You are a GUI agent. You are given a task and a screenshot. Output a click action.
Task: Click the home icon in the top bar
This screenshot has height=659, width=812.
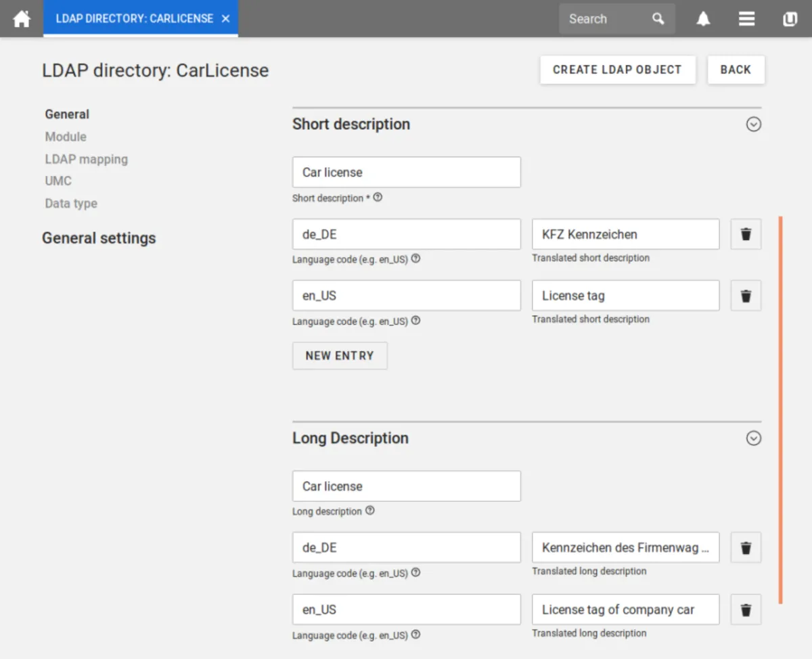click(x=21, y=18)
